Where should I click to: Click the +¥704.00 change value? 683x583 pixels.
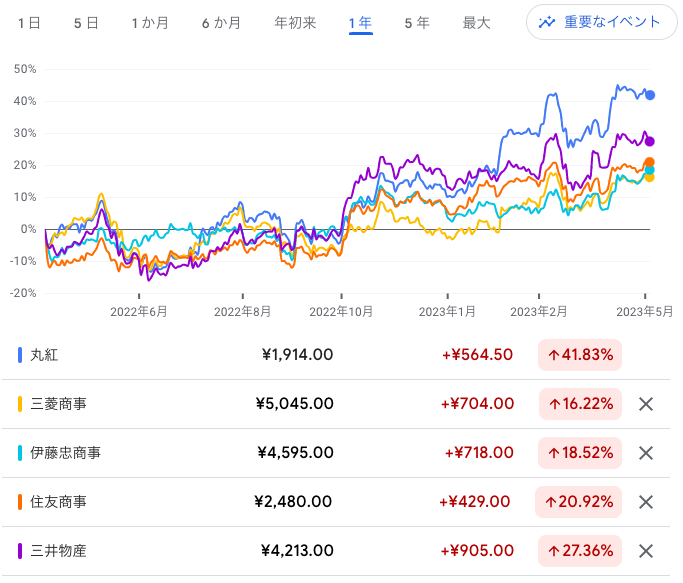[x=477, y=403]
